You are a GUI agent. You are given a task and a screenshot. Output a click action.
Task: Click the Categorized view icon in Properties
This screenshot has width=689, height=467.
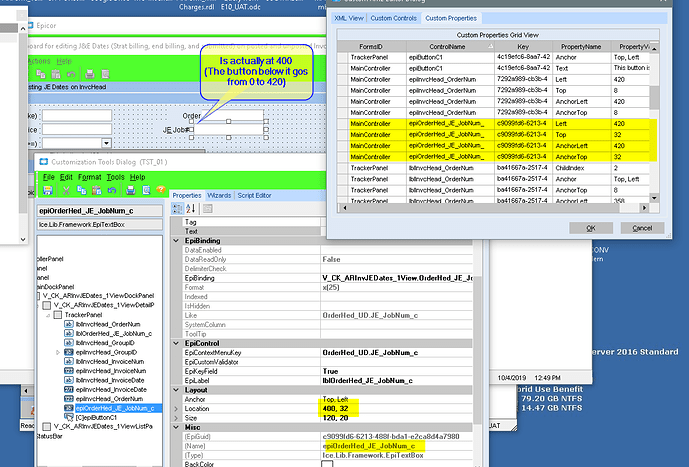point(179,208)
